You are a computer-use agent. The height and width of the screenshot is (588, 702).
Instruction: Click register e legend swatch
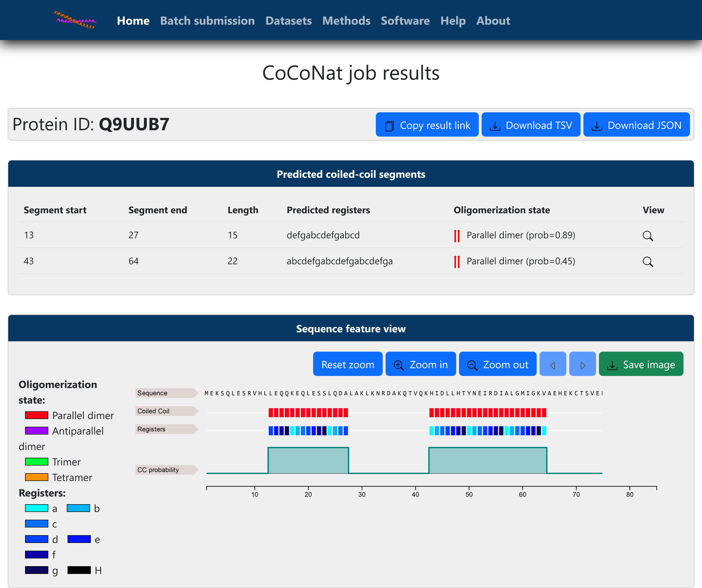[79, 539]
